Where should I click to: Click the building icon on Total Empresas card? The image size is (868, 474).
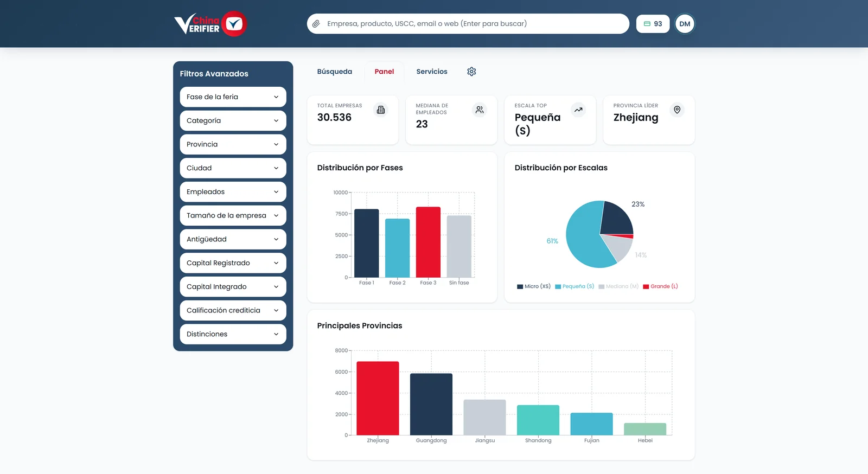point(381,110)
